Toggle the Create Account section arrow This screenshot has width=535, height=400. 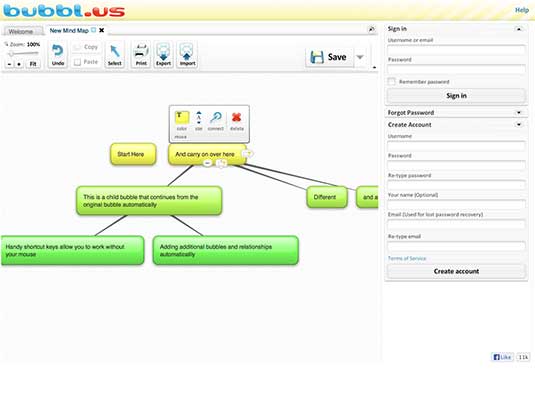[519, 125]
